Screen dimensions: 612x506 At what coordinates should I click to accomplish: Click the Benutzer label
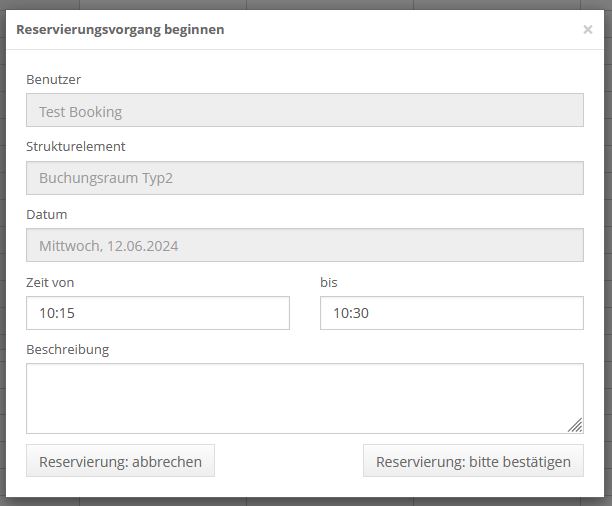pyautogui.click(x=54, y=79)
